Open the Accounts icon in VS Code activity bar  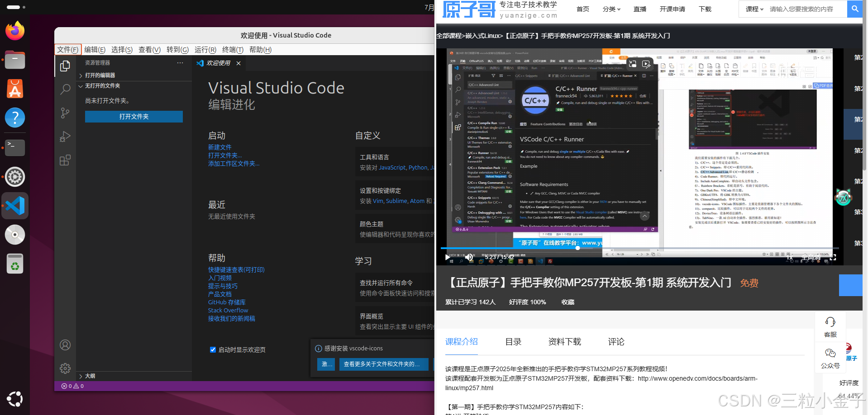(x=65, y=345)
